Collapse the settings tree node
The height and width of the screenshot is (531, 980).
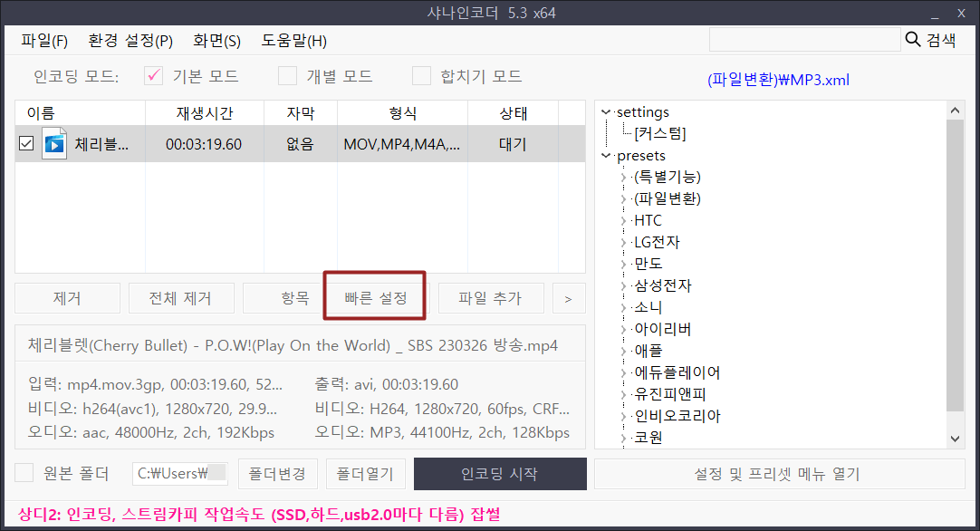coord(606,112)
